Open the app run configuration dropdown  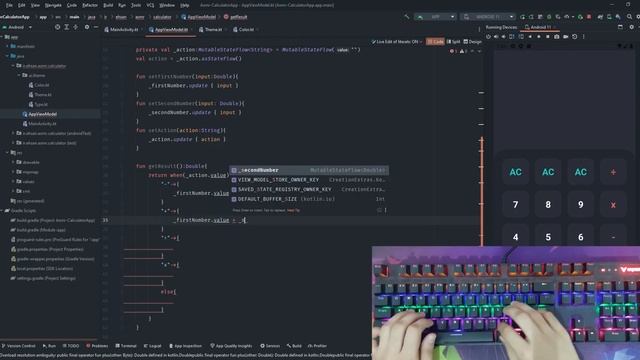pyautogui.click(x=435, y=17)
